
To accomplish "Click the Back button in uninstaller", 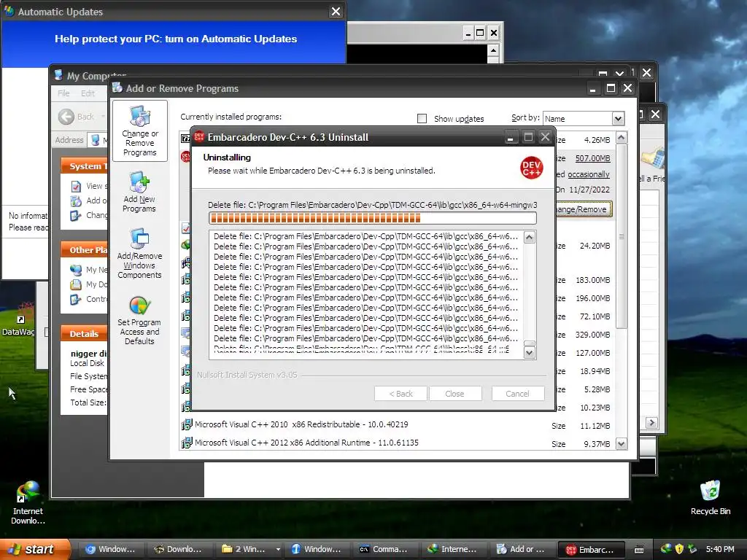I will [x=400, y=394].
